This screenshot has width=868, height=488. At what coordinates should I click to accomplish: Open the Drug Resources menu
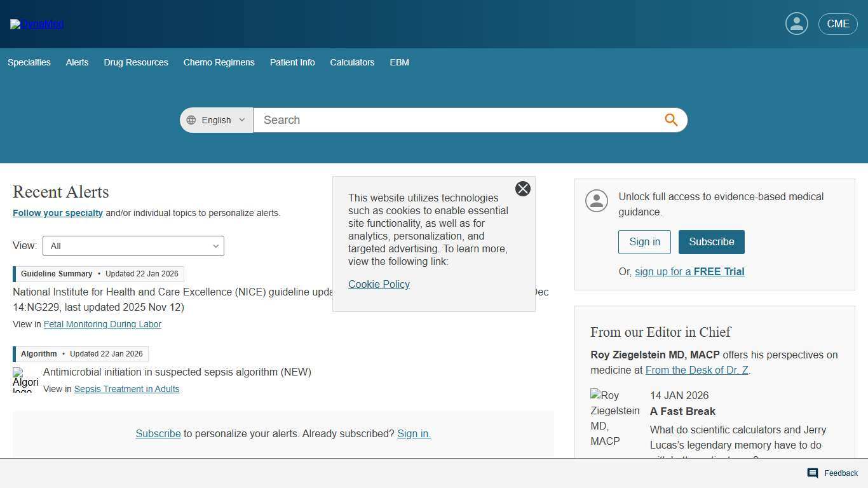point(136,62)
